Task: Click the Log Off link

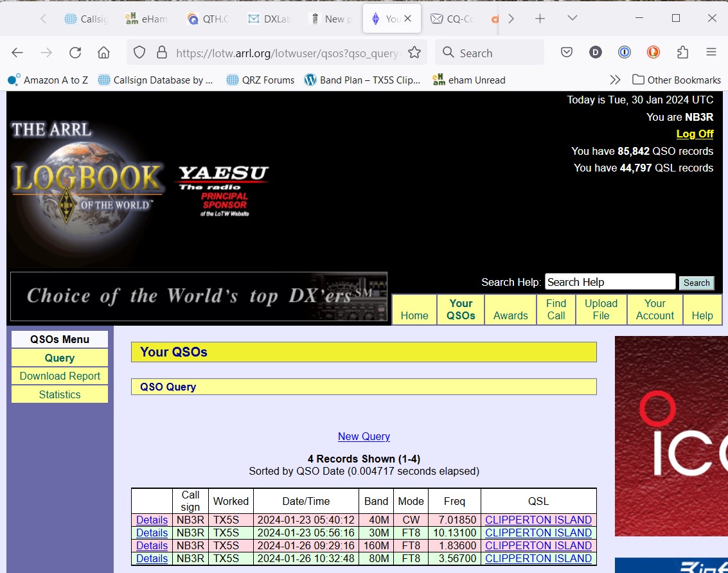Action: point(695,134)
